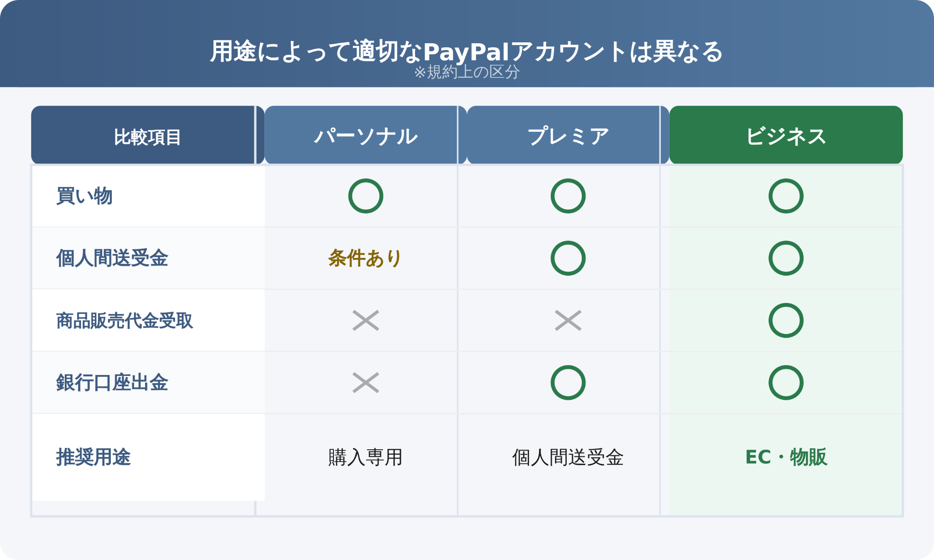Click the circle for ビジネス 銀行口座出金
The width and height of the screenshot is (934, 560).
pos(786,383)
